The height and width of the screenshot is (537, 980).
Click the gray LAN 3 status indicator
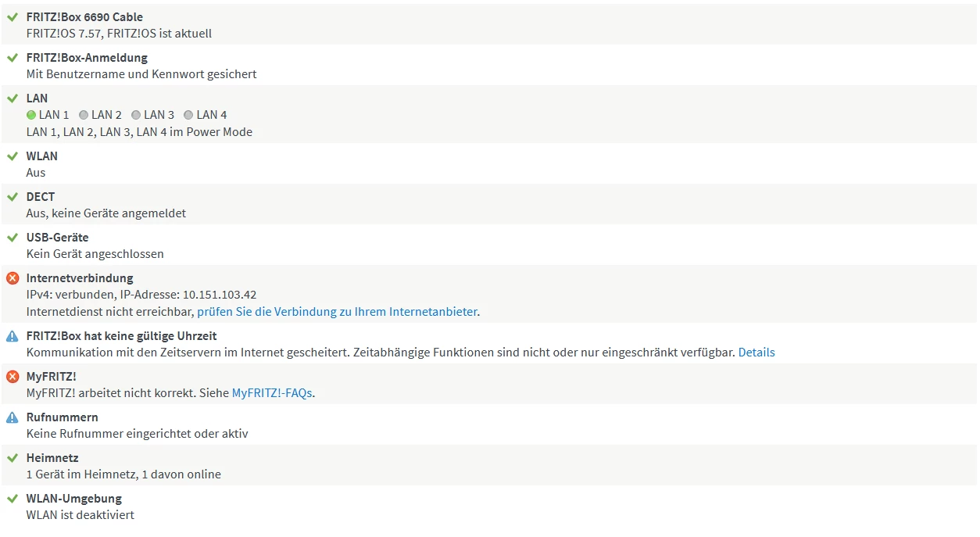pyautogui.click(x=136, y=115)
